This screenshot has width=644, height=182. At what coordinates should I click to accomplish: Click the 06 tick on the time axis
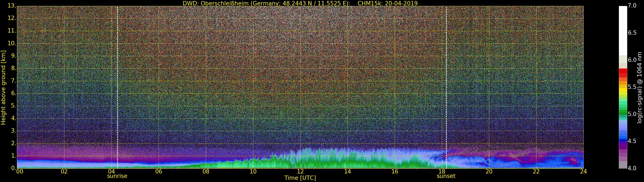click(x=158, y=172)
